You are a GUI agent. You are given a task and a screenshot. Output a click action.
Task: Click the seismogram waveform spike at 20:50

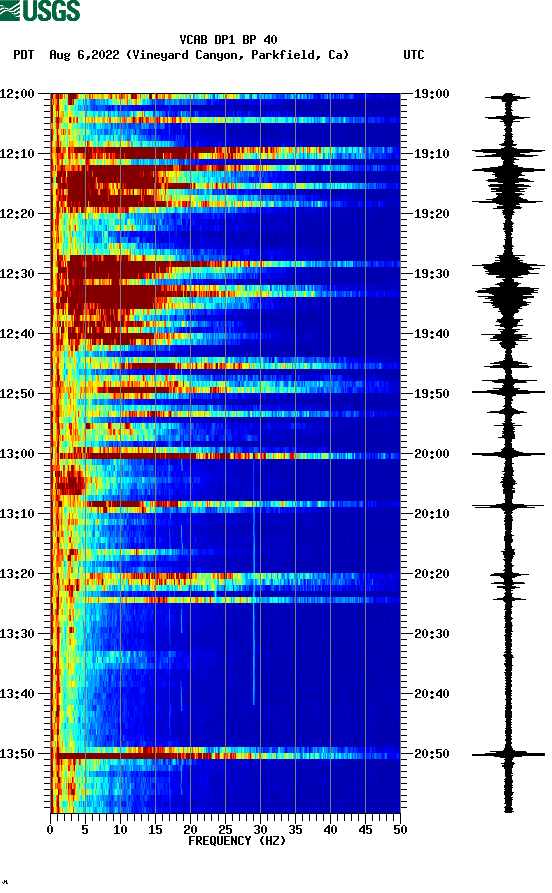coord(508,754)
